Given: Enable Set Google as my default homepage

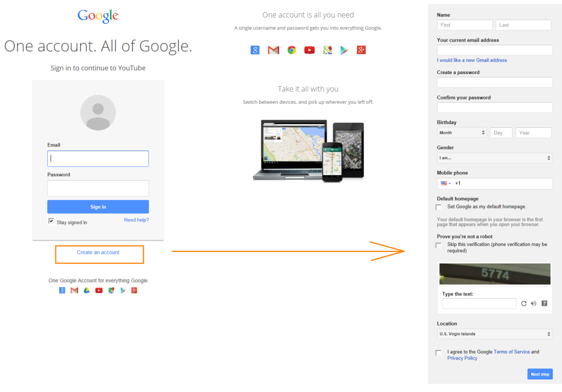Looking at the screenshot, I should click(439, 207).
